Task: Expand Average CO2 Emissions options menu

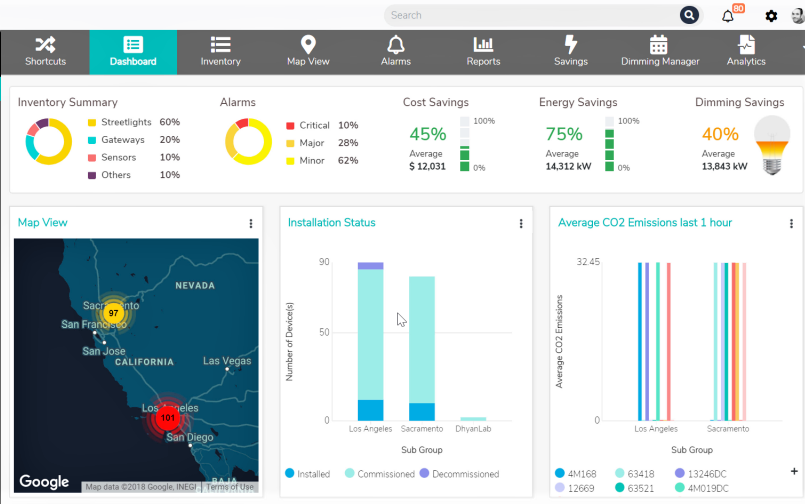Action: point(791,224)
